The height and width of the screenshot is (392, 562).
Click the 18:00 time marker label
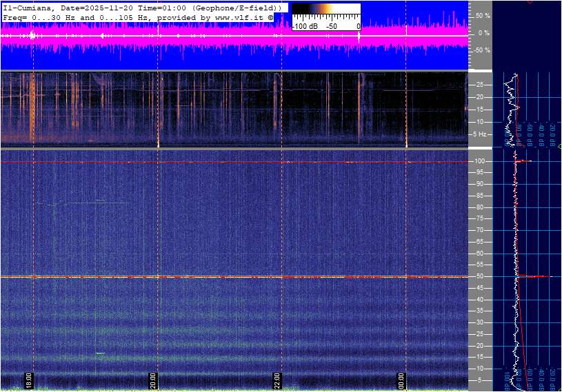pos(29,380)
